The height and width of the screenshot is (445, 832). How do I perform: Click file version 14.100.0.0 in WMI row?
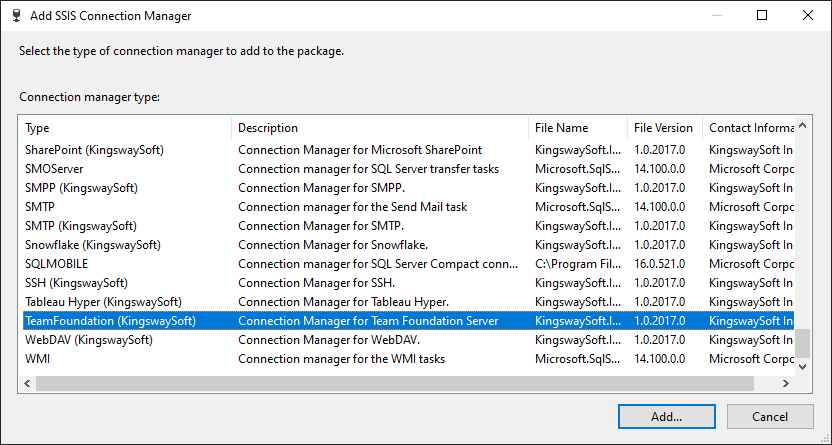660,359
